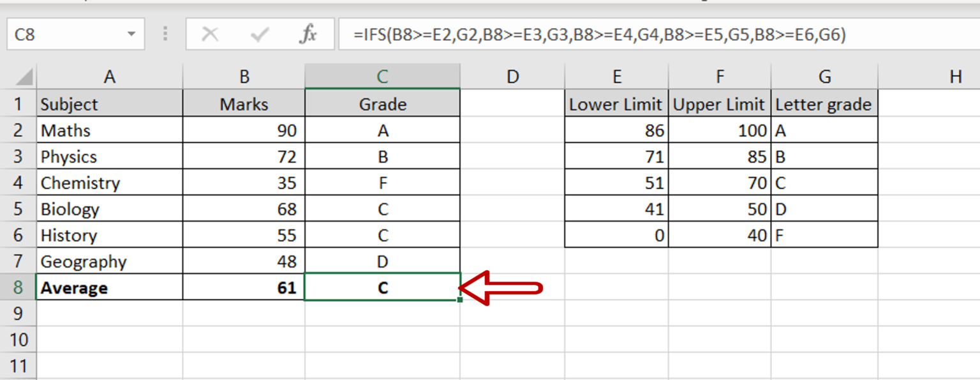Click the fill handle of cell C8
Viewport: 980px width, 380px height.
coord(459,299)
